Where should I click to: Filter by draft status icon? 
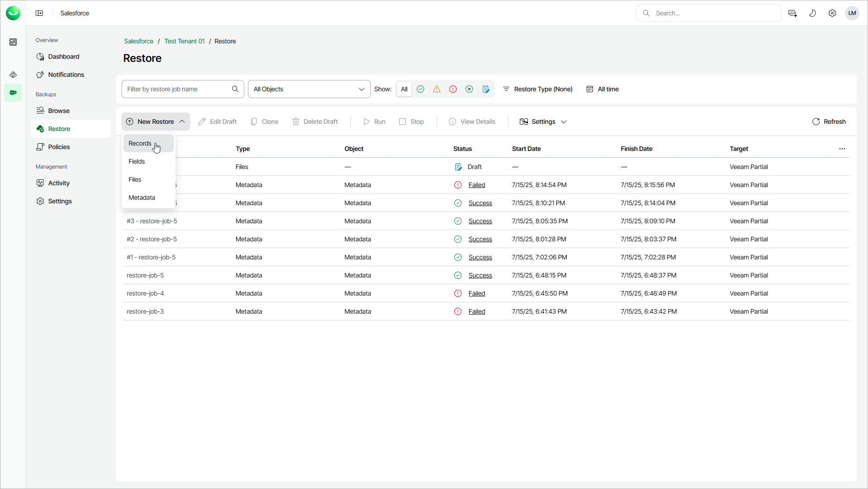(x=485, y=89)
